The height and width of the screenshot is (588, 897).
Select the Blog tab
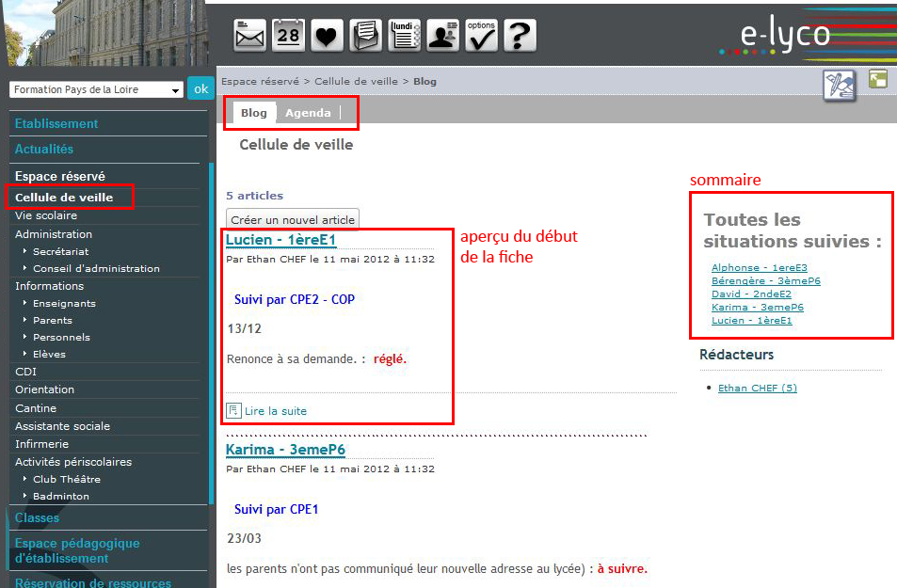click(253, 113)
